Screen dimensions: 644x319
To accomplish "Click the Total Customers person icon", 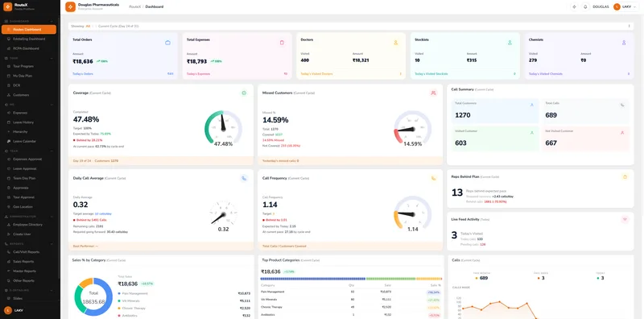I will point(532,105).
